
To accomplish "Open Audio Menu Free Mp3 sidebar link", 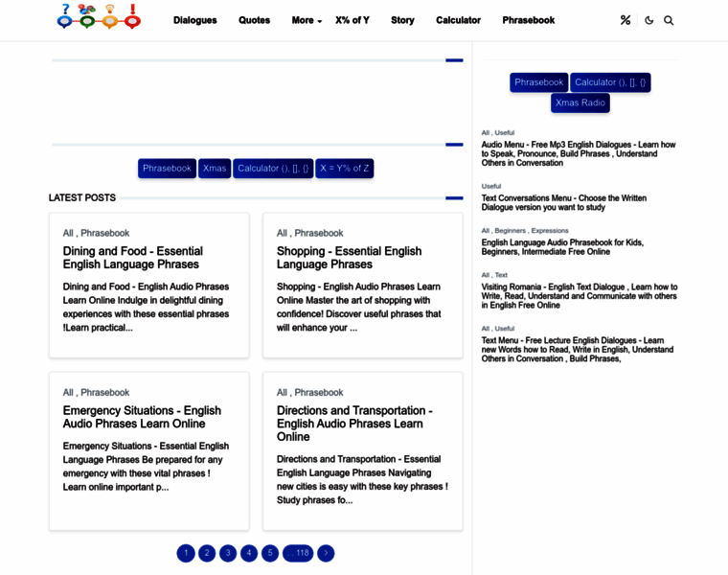I will coord(578,153).
